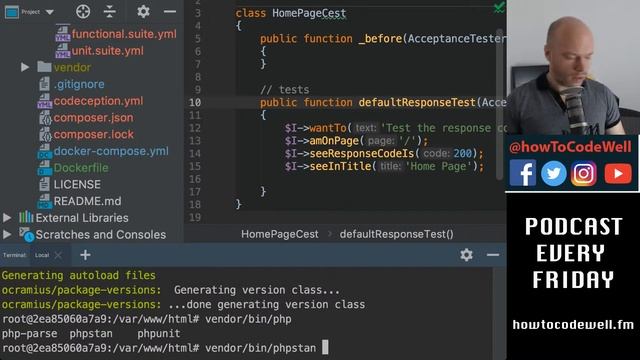
Task: Click the composer.lock file icon
Action: pyautogui.click(x=44, y=134)
